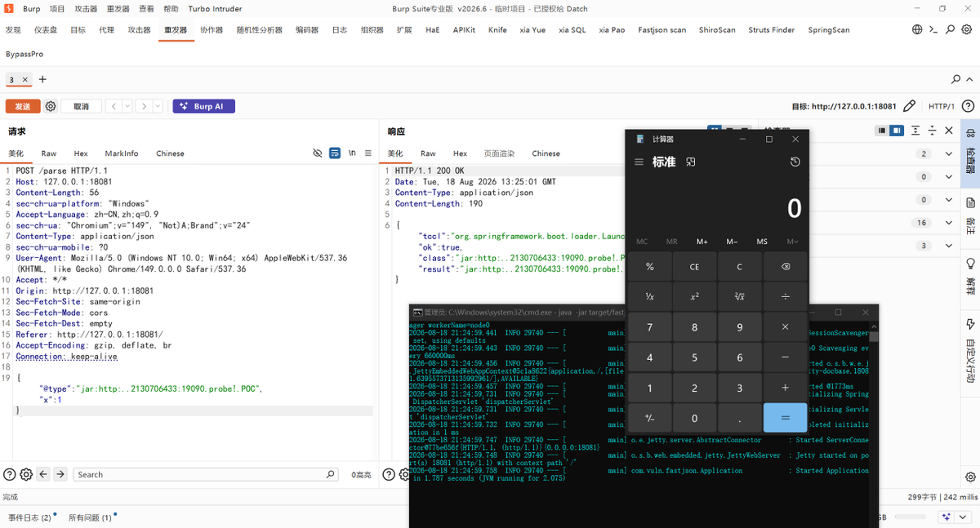
Task: Open Burp global settings gear at top right
Action: (x=967, y=29)
